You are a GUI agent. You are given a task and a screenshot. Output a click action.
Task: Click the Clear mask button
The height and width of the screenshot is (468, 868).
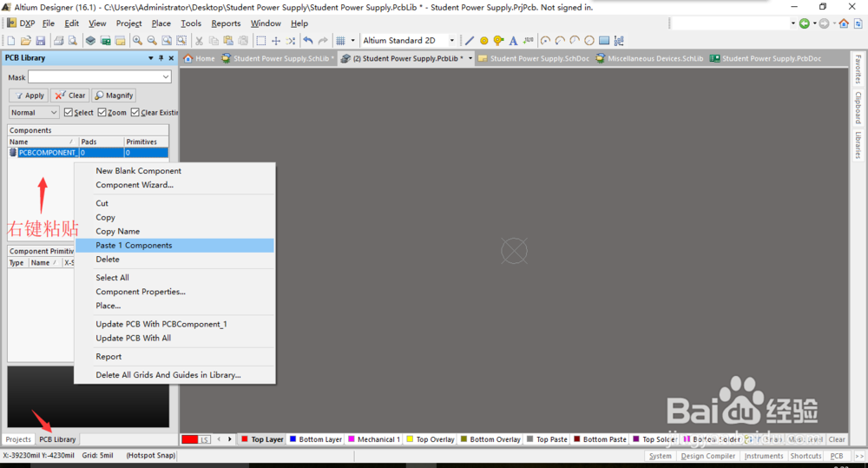click(69, 96)
